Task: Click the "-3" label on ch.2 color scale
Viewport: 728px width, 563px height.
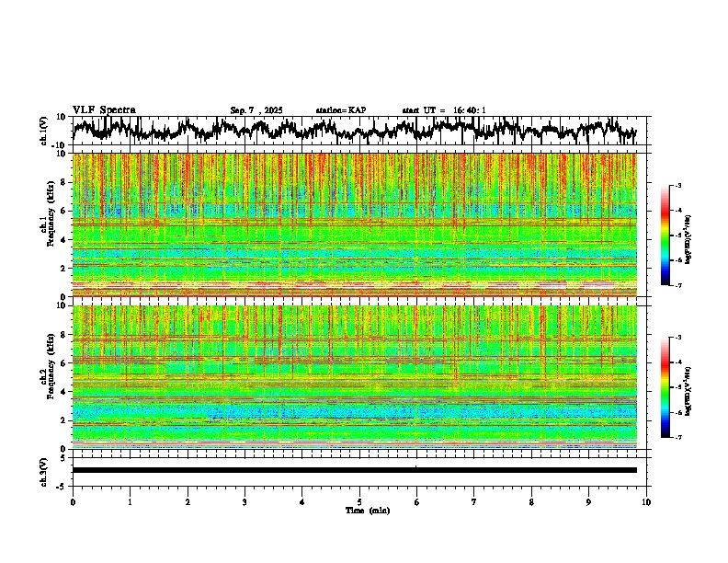Action: (x=678, y=338)
